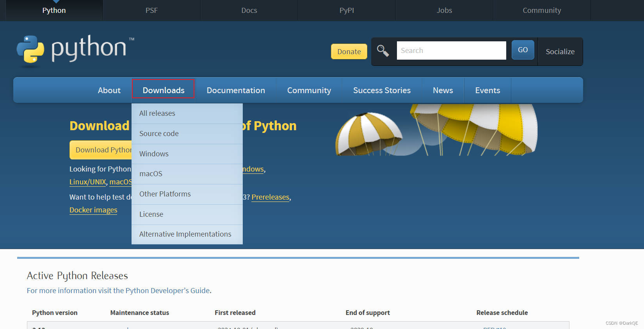
Task: Follow the Linux/UNIX link
Action: pos(87,182)
